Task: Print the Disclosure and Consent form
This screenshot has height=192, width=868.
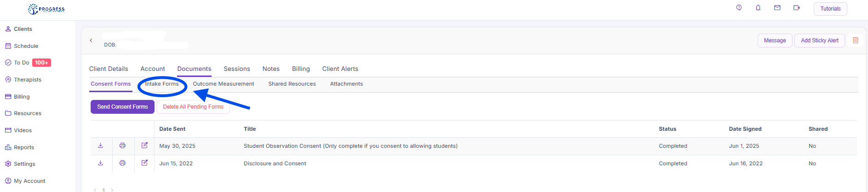Action: coord(122,163)
